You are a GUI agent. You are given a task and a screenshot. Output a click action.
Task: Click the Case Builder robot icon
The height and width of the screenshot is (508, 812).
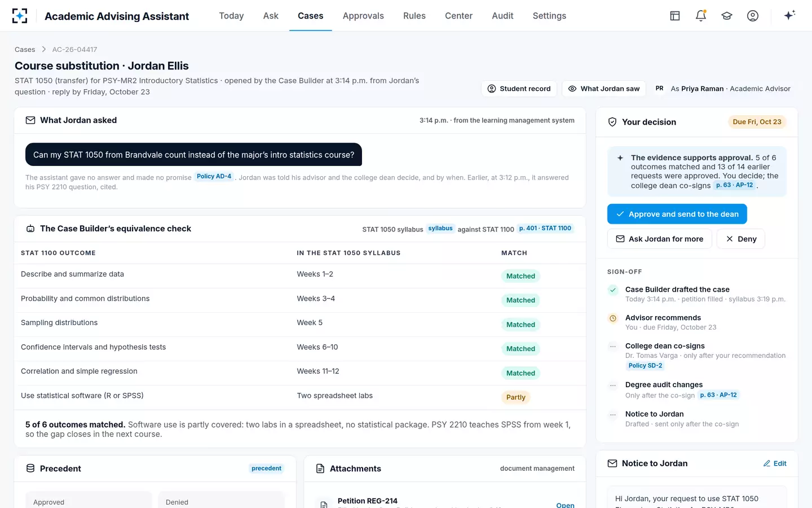point(30,229)
